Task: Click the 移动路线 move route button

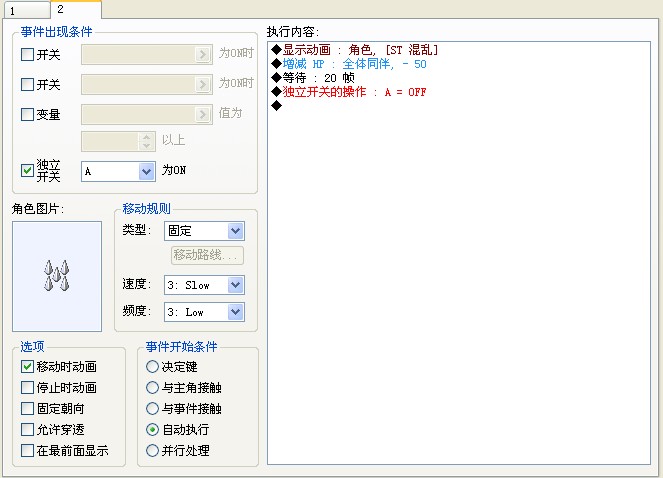Action: [x=207, y=255]
